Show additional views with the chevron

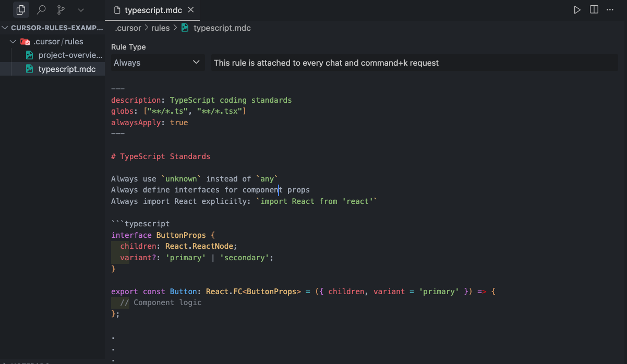coord(80,10)
